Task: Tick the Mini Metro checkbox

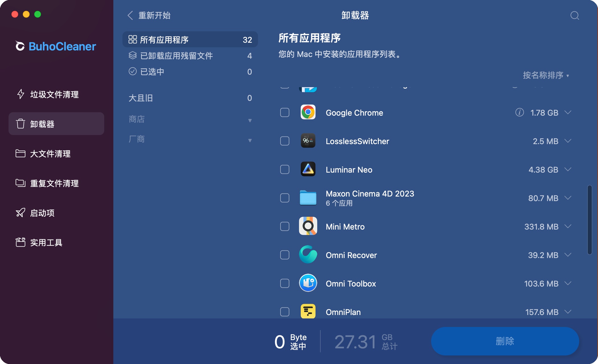Action: (284, 226)
